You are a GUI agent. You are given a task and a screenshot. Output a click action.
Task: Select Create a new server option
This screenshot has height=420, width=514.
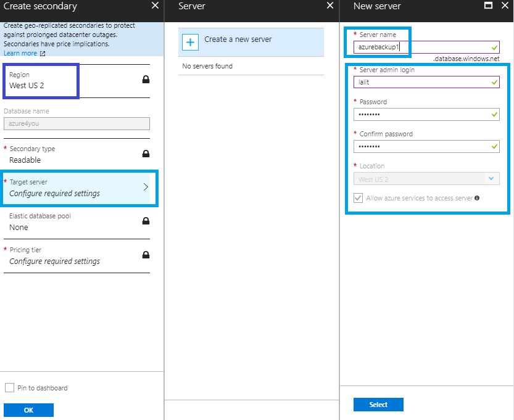(x=238, y=39)
